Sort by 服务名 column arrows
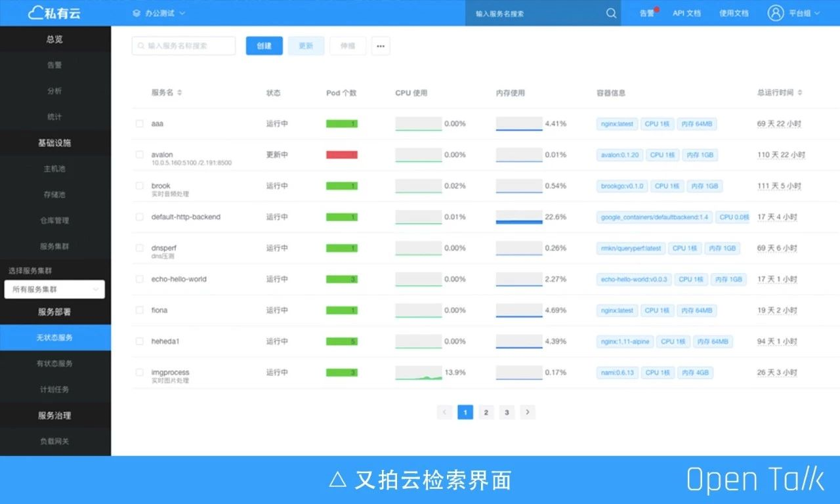 pos(180,93)
